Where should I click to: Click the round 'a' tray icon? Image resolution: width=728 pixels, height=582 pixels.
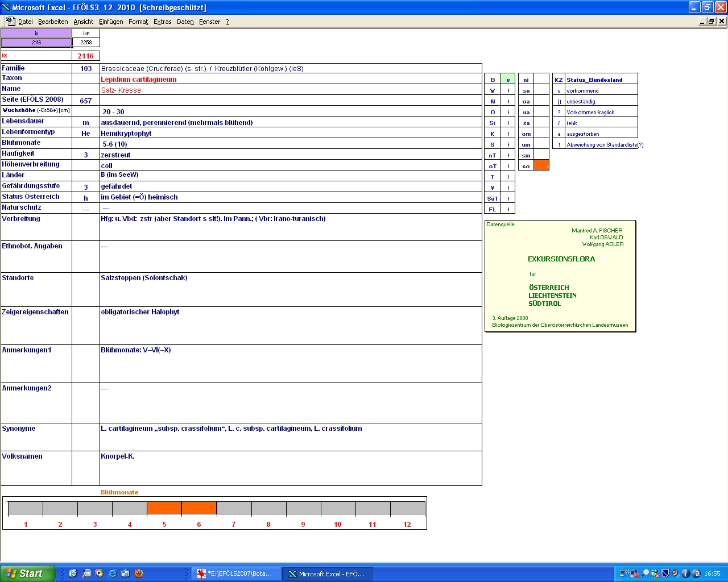point(696,573)
